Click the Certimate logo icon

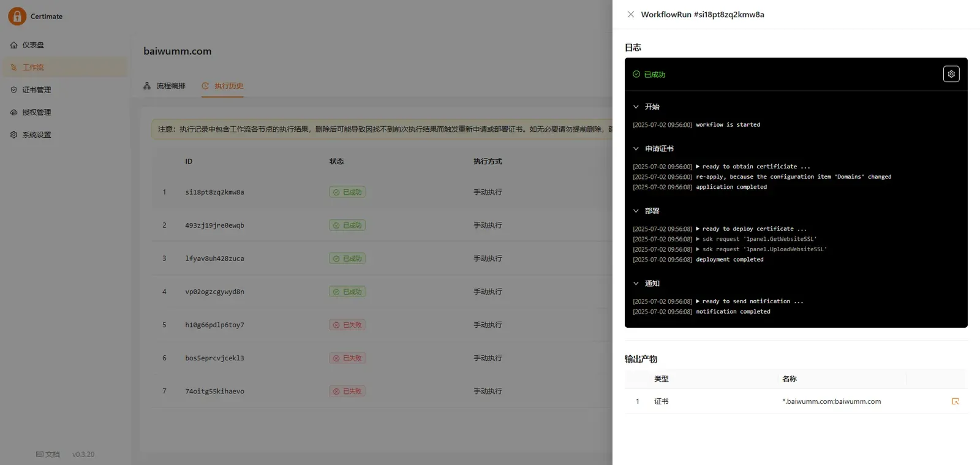click(17, 16)
